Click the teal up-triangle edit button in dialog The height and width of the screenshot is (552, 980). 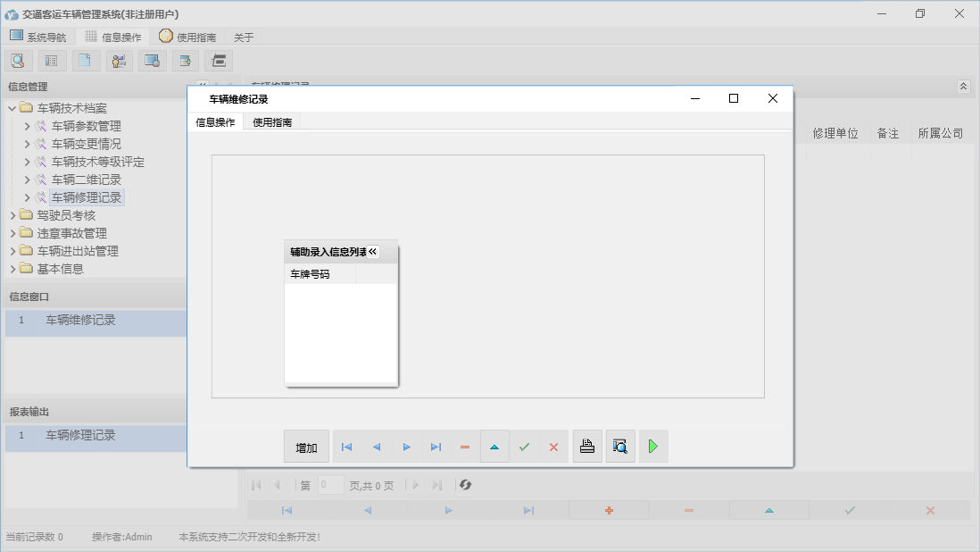(x=494, y=447)
